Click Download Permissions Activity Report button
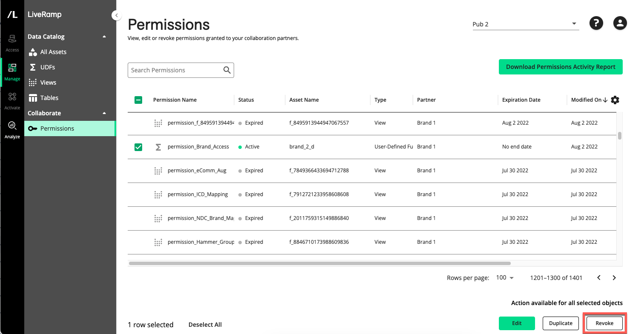This screenshot has height=334, width=644. [561, 67]
